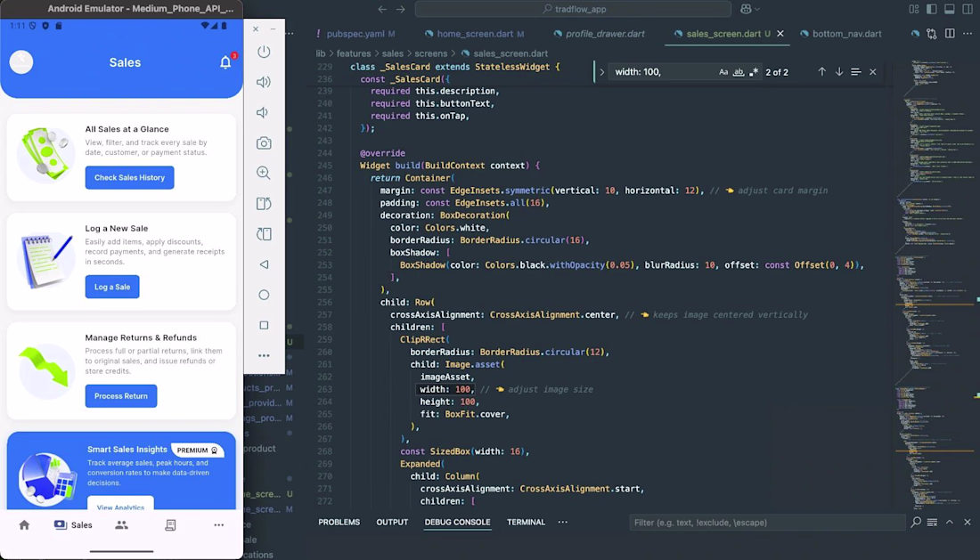
Task: Navigate back with VS Code back arrow
Action: 382,9
